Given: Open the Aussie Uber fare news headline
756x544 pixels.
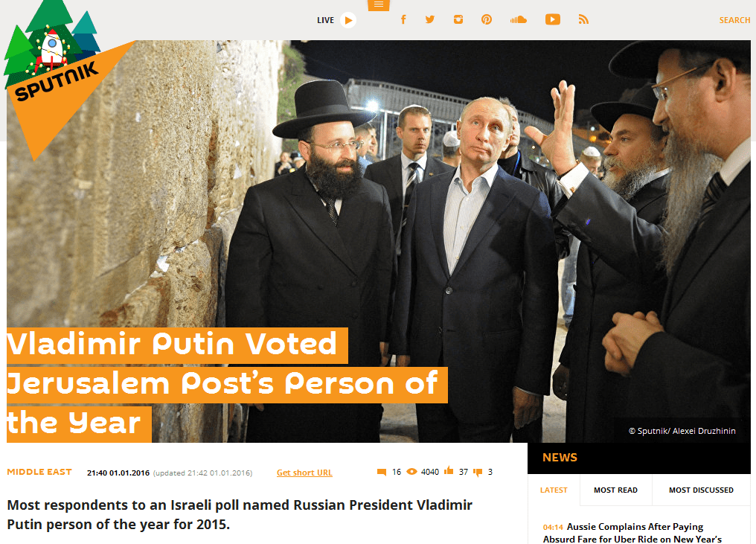Looking at the screenshot, I should click(x=632, y=533).
